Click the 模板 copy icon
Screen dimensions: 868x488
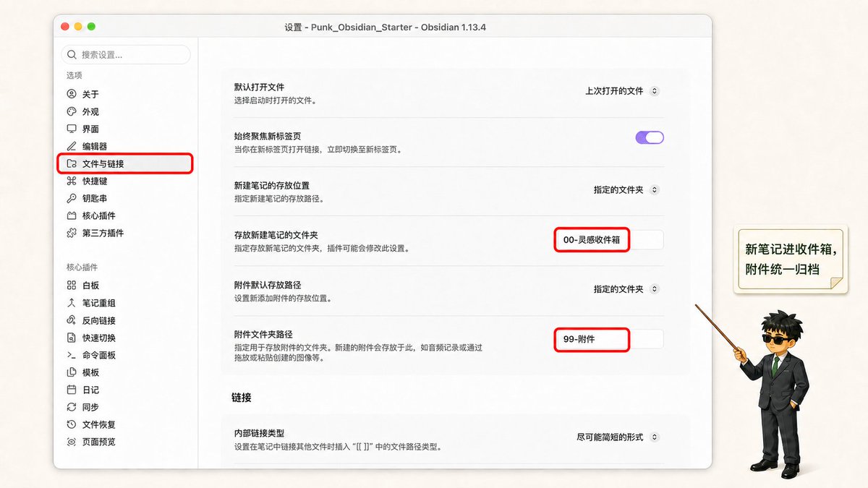71,372
